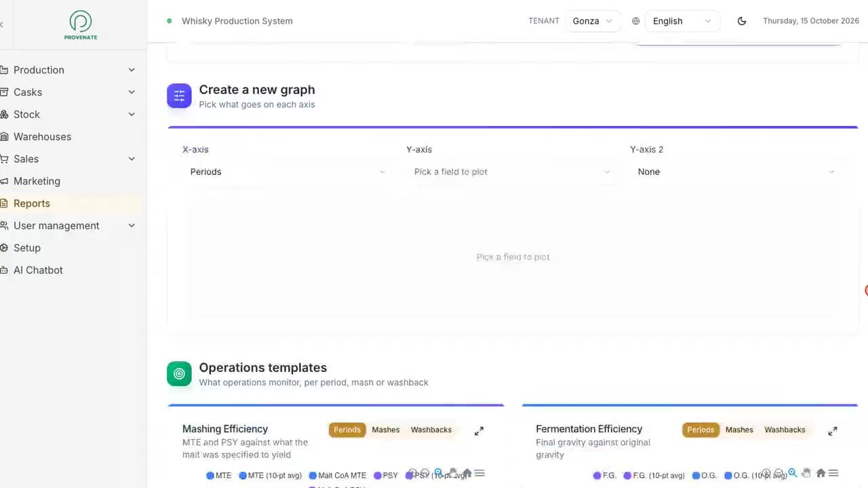Open the Marketing page
Screen dimensions: 868x488
(x=37, y=182)
